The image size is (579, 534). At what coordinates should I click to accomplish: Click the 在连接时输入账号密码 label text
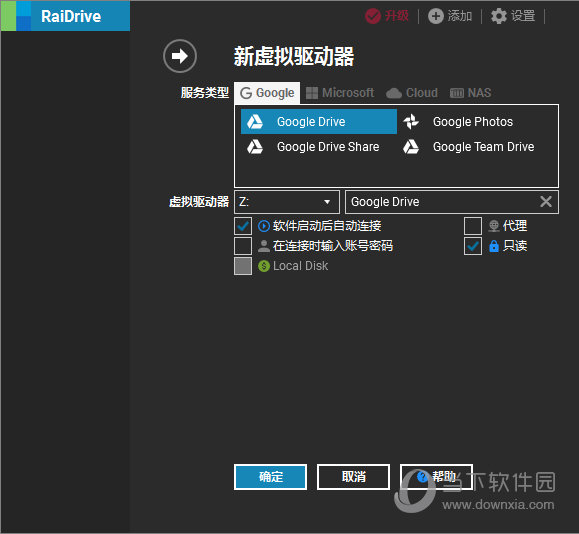click(x=333, y=246)
